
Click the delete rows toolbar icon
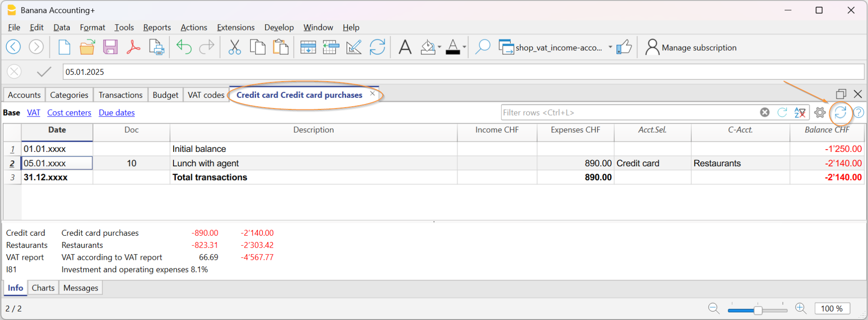pos(331,47)
